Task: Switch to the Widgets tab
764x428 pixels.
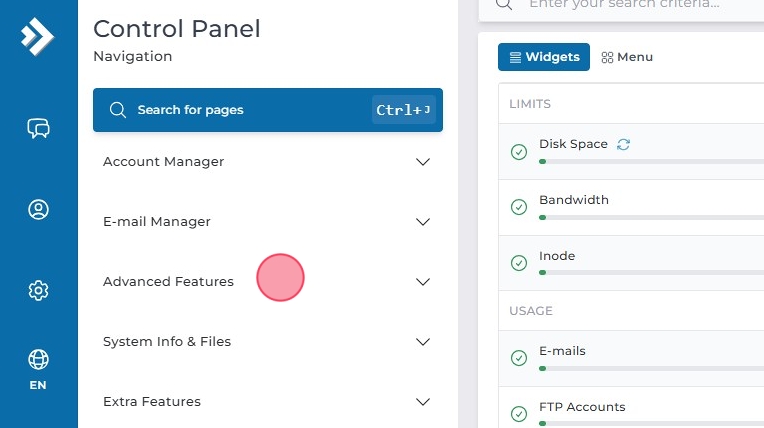Action: (543, 57)
